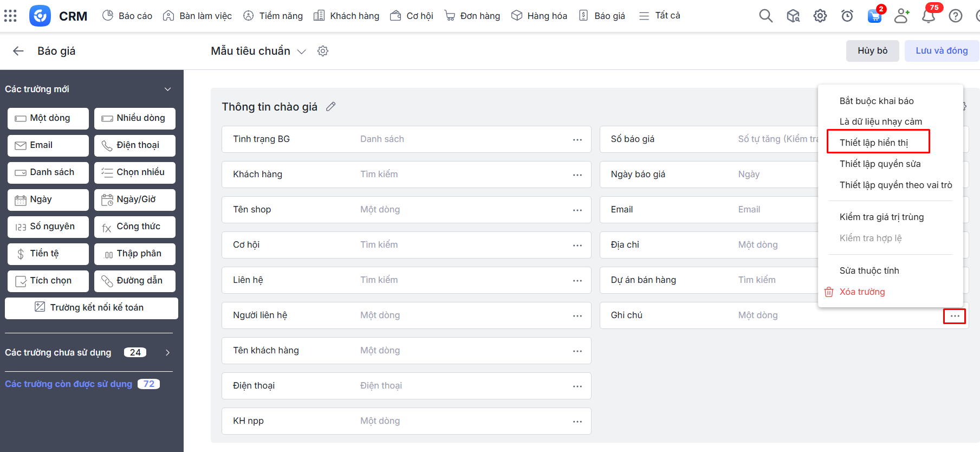Select Thiết lập hiển thị menu option

click(874, 143)
